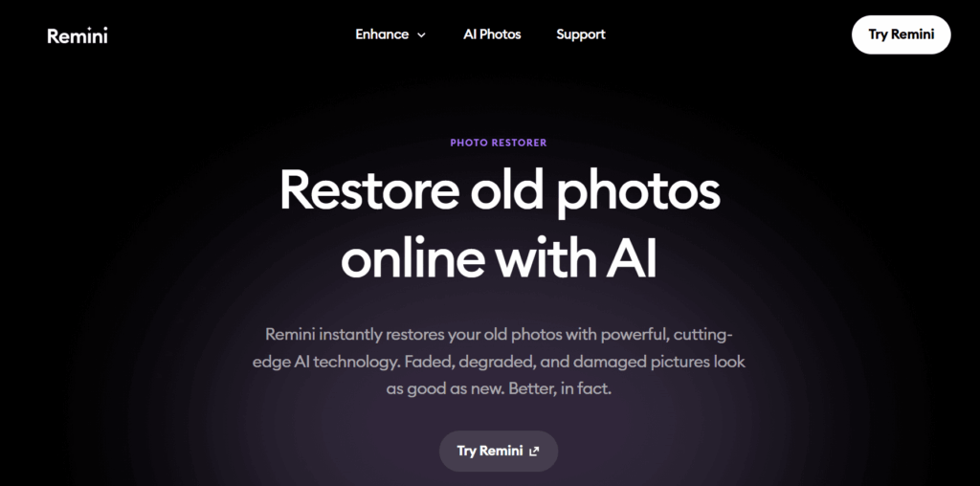Screen dimensions: 980x486
Task: Expand the Enhance chevron arrow
Action: click(421, 35)
